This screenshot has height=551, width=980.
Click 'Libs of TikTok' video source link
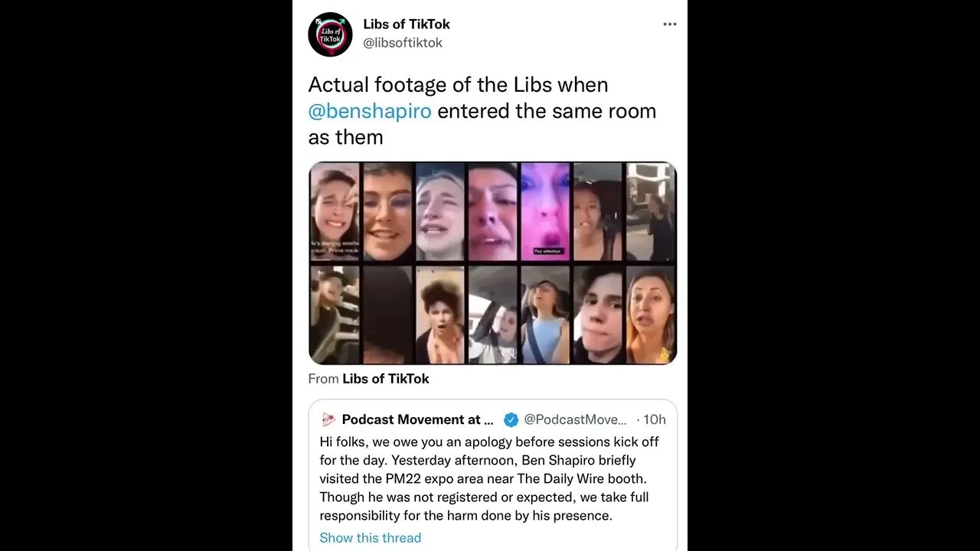pos(386,379)
